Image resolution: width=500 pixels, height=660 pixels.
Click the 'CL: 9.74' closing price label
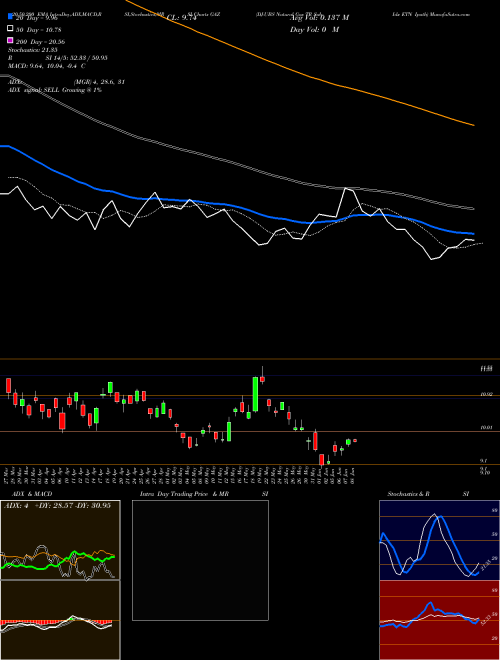pos(182,18)
